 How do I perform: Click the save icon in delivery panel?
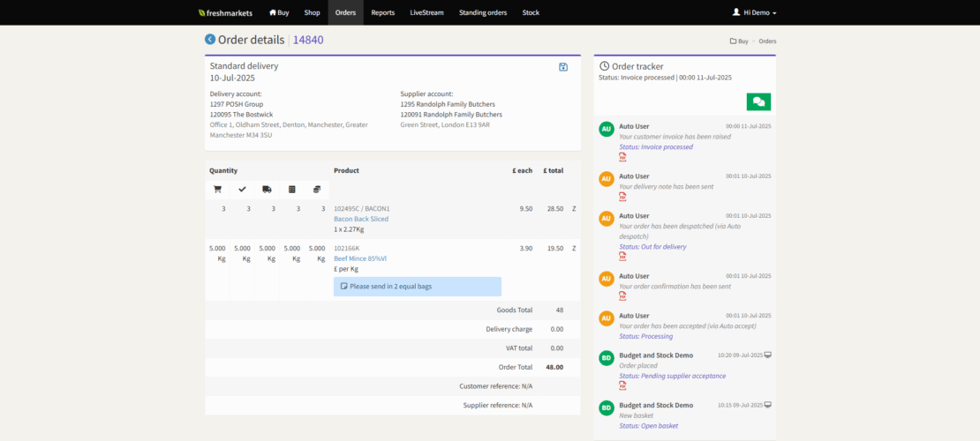[x=563, y=67]
